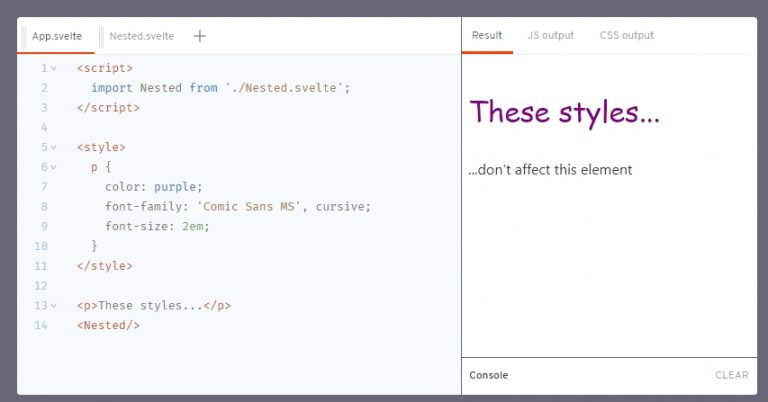The width and height of the screenshot is (768, 402).
Task: Clear the console with the CLEAR button
Action: (x=731, y=375)
